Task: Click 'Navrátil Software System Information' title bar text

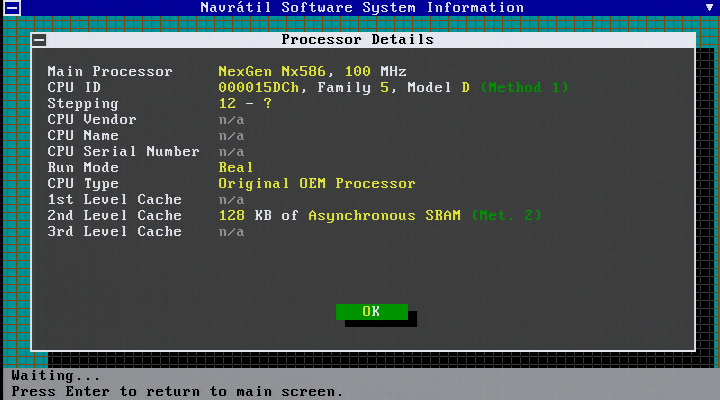Action: tap(362, 8)
